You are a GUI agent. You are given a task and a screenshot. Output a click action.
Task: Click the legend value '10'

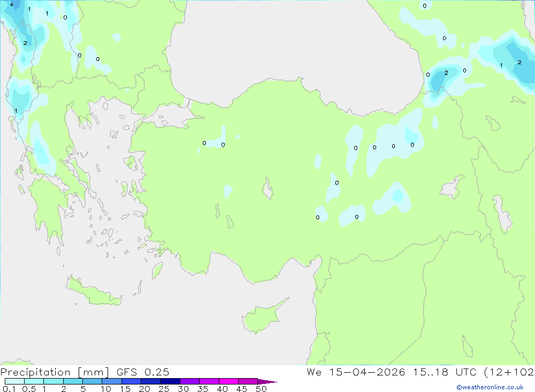point(106,389)
